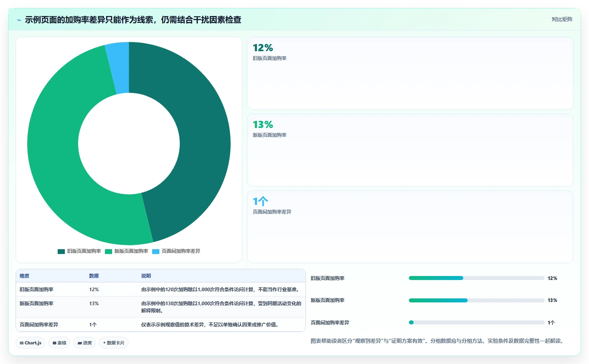This screenshot has height=364, width=589.
Task: Click the 数据卡片 tag chip
Action: tap(114, 343)
